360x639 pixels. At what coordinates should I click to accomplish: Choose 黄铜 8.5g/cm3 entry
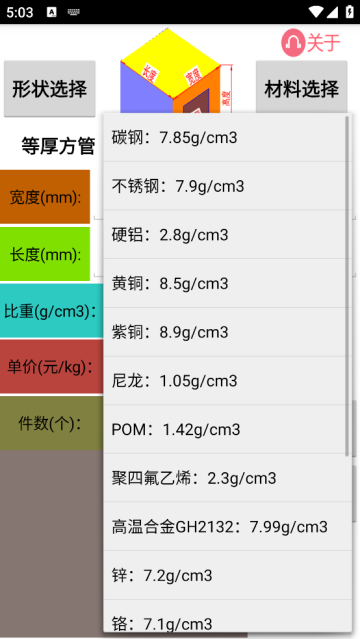pyautogui.click(x=227, y=283)
